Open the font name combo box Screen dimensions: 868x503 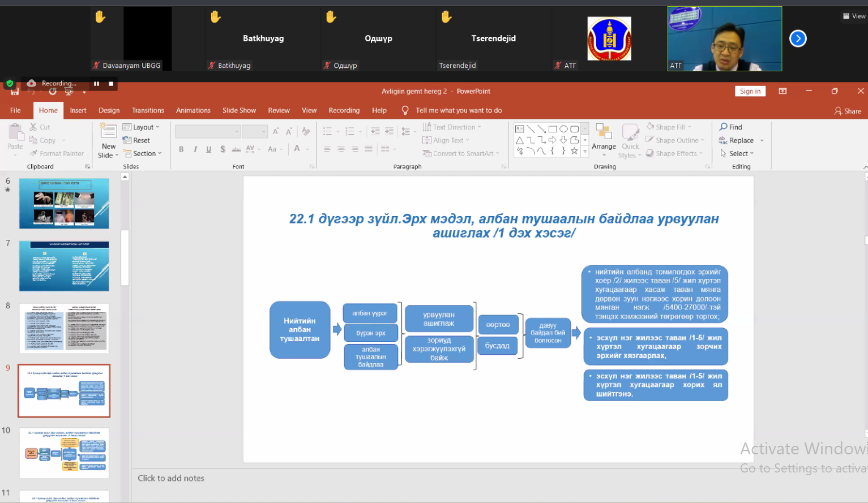pos(208,131)
